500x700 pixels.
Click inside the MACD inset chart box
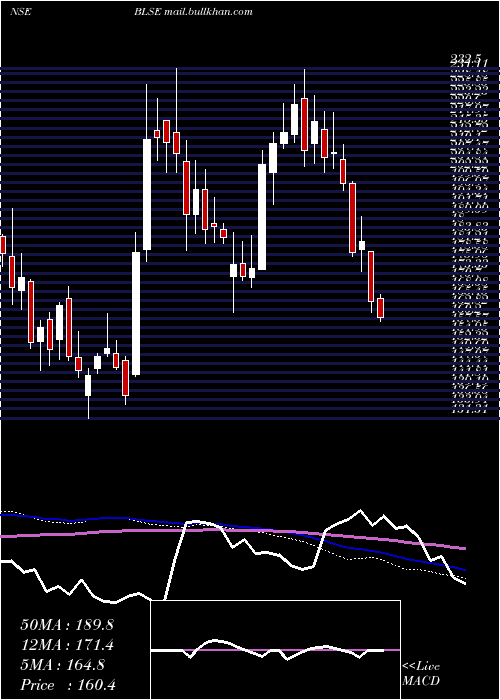275,650
